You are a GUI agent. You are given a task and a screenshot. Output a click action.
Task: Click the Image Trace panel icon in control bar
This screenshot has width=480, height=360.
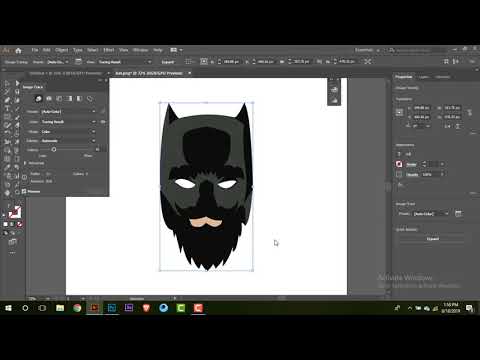click(78, 62)
